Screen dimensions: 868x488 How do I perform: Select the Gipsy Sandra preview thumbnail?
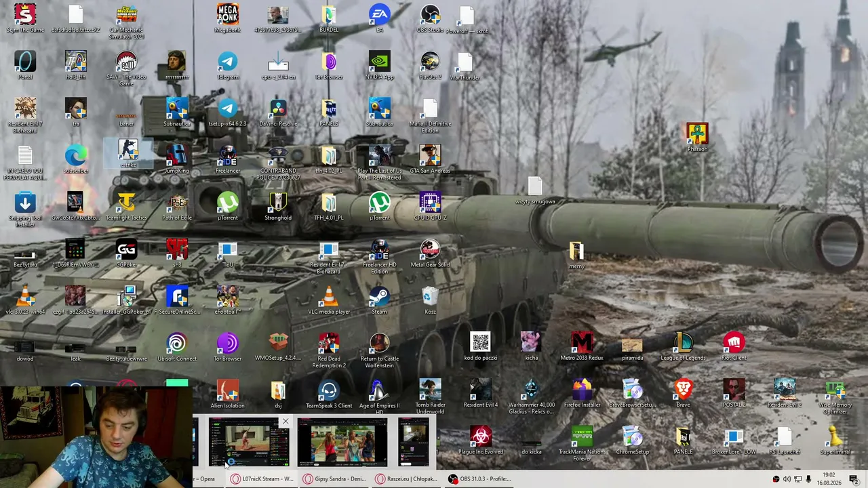coord(342,442)
